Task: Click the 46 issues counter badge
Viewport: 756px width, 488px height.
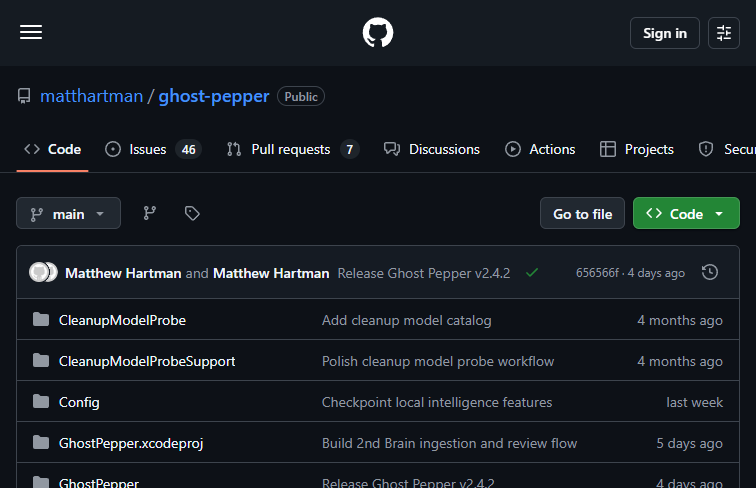Action: coord(189,149)
